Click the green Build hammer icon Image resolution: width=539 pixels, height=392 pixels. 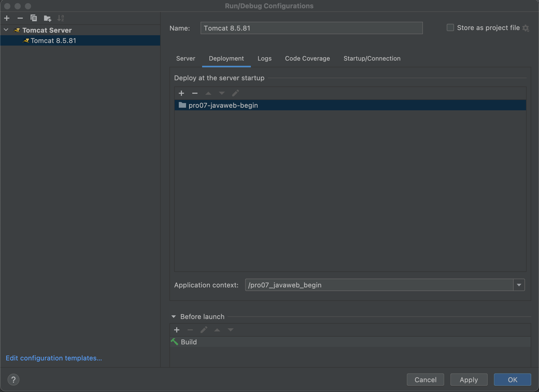(x=174, y=342)
